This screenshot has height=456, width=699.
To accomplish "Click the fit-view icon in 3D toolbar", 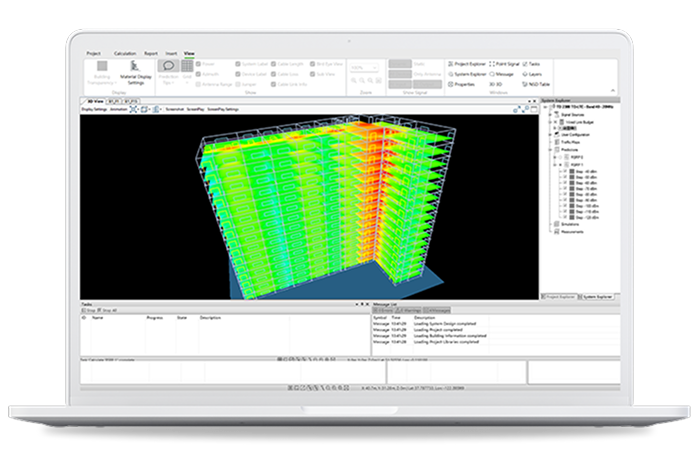I will point(133,109).
